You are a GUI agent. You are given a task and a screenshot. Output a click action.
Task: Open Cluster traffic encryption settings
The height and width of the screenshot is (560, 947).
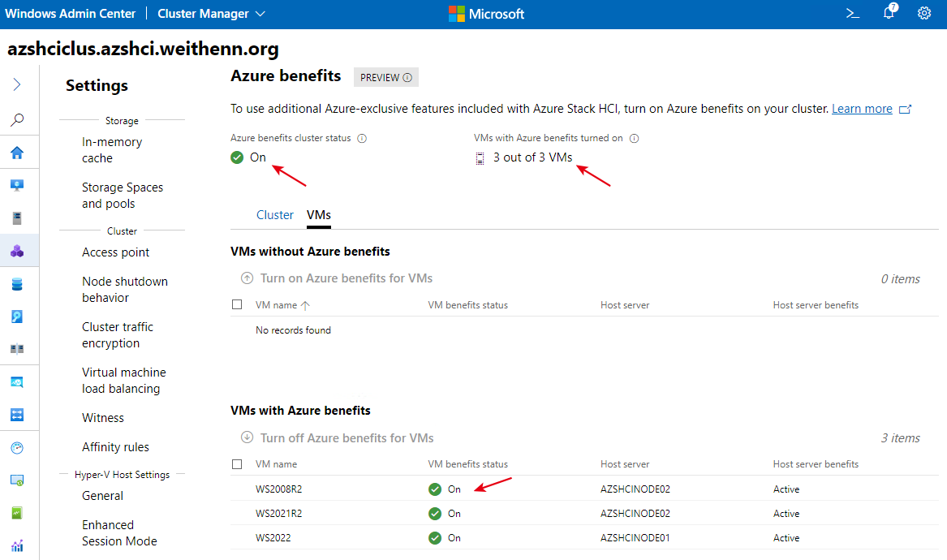pos(117,334)
